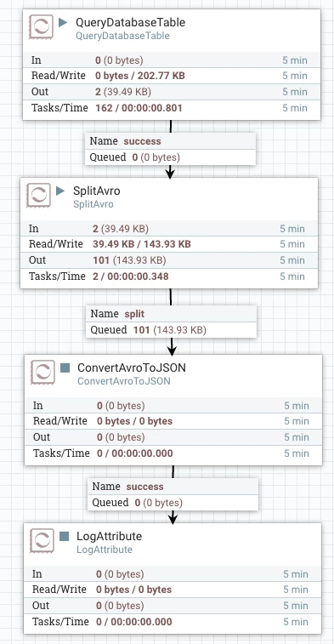Screen dimensions: 334x644
Task: Click ConvertAvroToJSON Tasks/Time 0 / 00:00:00.000
Action: [173, 453]
